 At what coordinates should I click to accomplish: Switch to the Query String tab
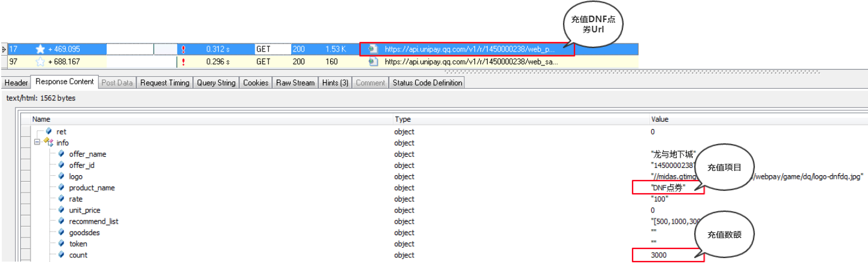coord(216,83)
